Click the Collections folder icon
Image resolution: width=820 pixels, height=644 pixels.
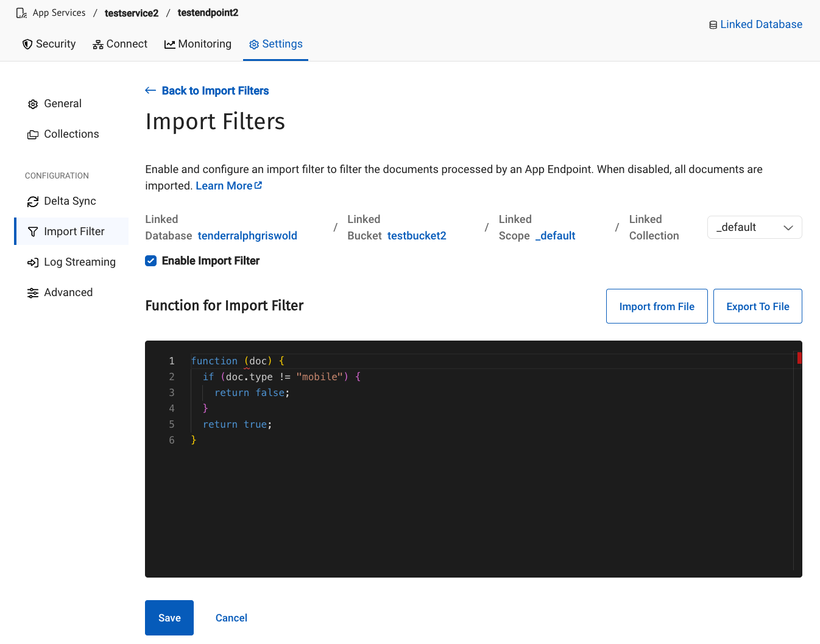(33, 135)
